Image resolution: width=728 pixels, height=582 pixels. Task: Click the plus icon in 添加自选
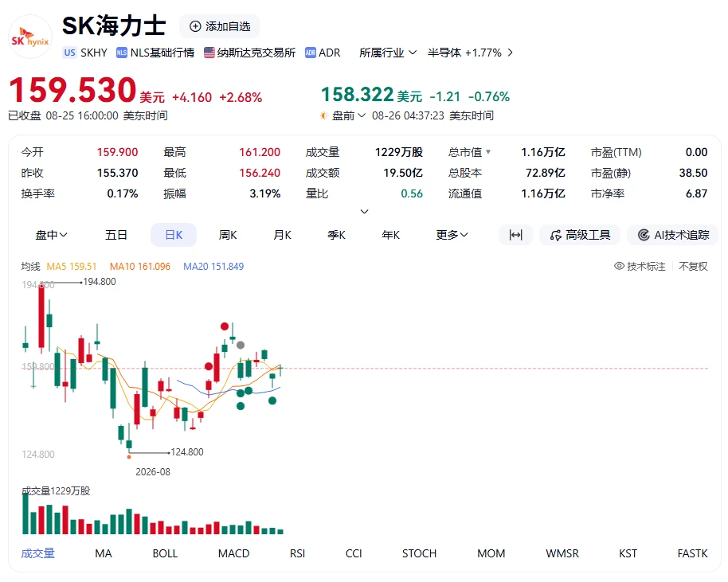pos(195,26)
